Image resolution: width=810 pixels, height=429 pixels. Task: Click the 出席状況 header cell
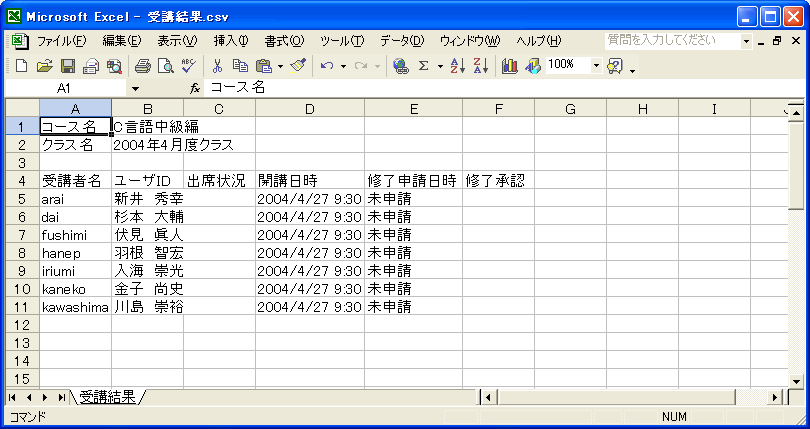(220, 181)
